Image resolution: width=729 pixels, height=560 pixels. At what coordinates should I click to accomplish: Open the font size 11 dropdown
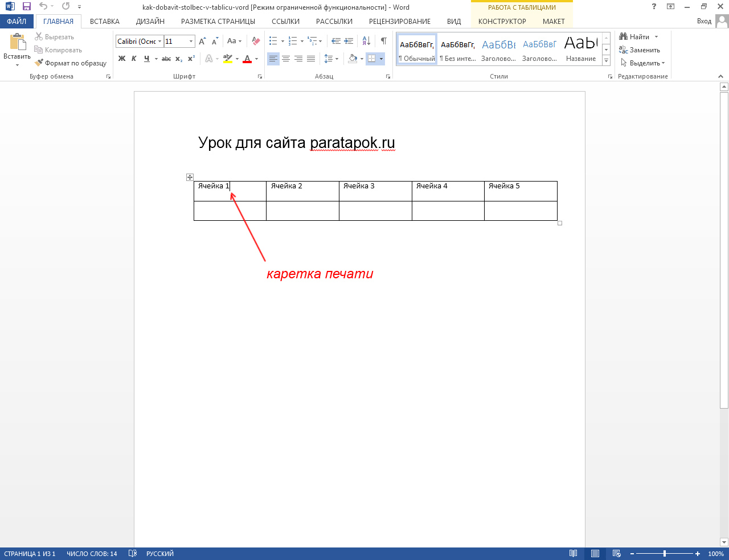click(191, 42)
